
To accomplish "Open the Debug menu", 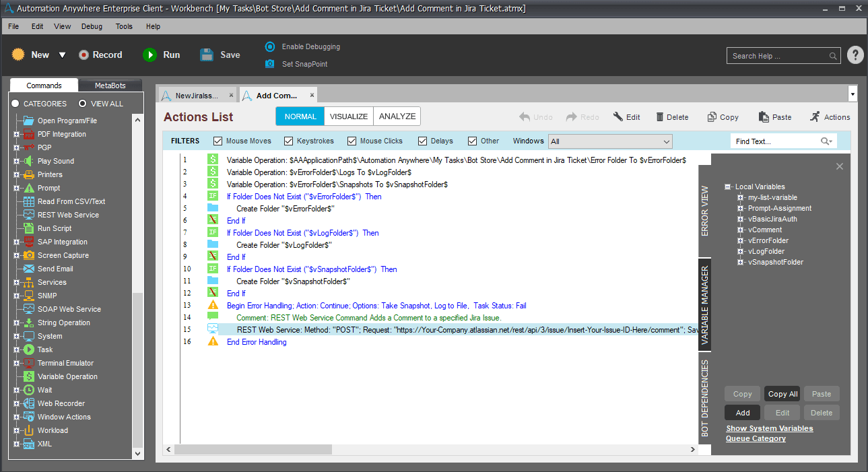I will point(92,26).
